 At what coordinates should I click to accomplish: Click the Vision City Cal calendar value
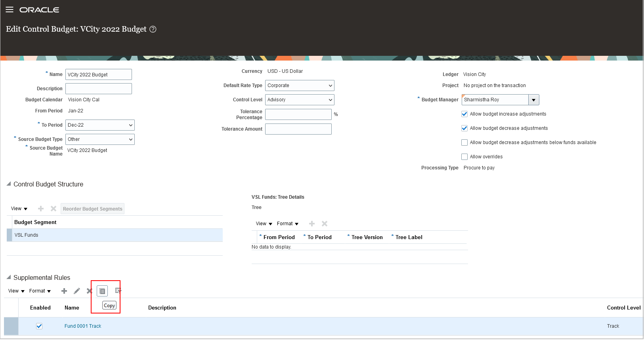[84, 100]
